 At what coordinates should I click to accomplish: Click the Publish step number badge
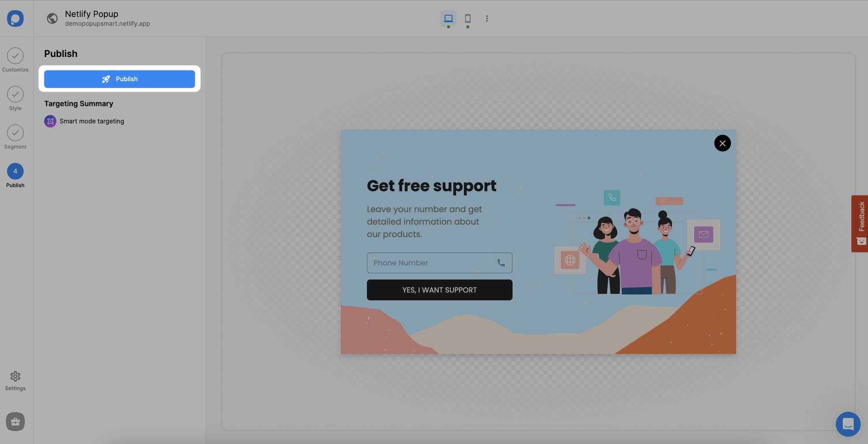pos(15,172)
